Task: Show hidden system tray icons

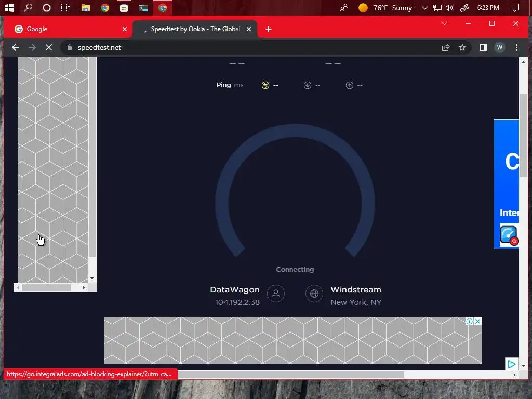Action: 424,8
